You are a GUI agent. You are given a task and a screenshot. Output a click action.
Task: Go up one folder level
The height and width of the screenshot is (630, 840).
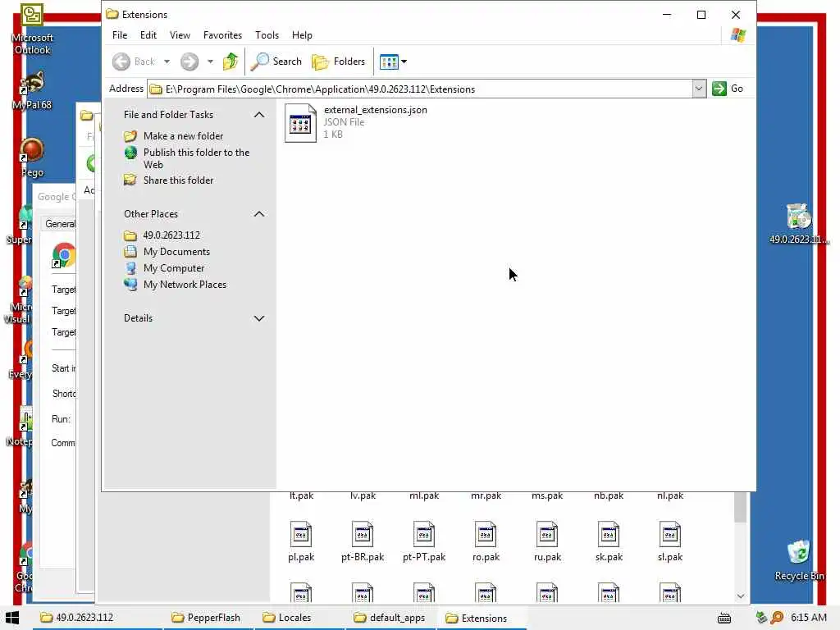click(231, 62)
